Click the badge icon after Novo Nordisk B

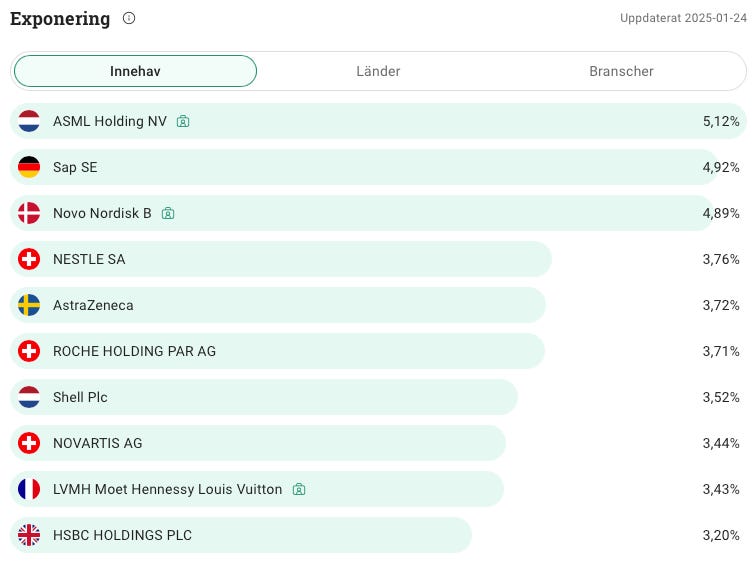click(x=168, y=213)
